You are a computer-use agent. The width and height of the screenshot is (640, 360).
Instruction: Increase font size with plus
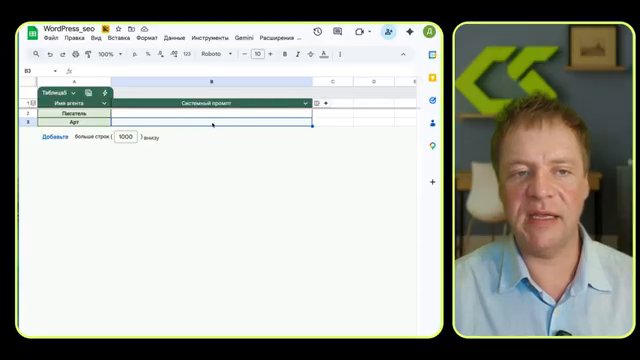pos(270,54)
